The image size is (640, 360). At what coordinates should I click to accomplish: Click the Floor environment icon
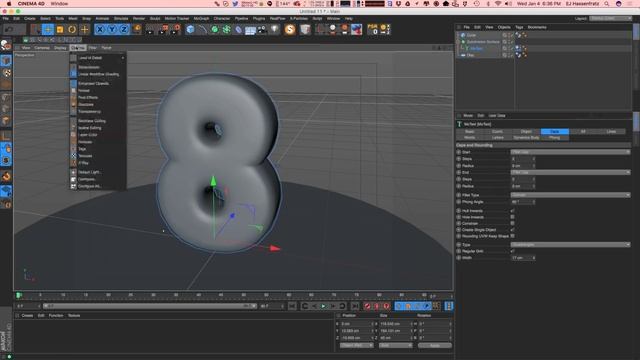[x=250, y=29]
